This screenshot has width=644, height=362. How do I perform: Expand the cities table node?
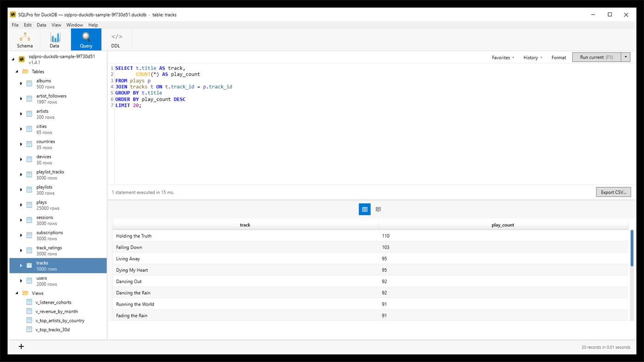[x=21, y=129]
